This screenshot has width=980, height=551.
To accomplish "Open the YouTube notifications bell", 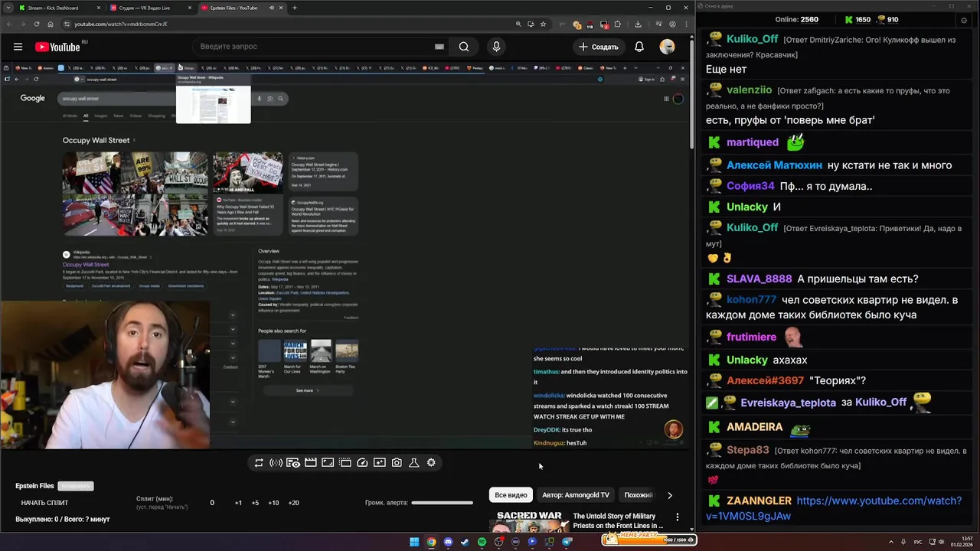I will 639,47.
